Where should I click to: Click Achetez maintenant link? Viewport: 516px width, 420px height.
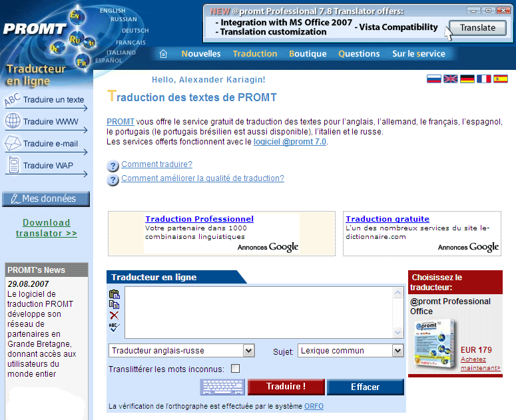(481, 363)
